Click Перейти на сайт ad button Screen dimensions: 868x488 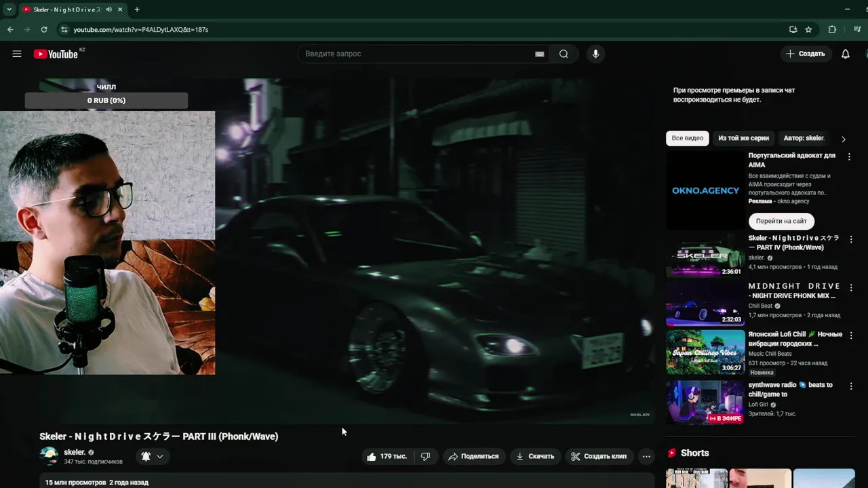coord(781,221)
